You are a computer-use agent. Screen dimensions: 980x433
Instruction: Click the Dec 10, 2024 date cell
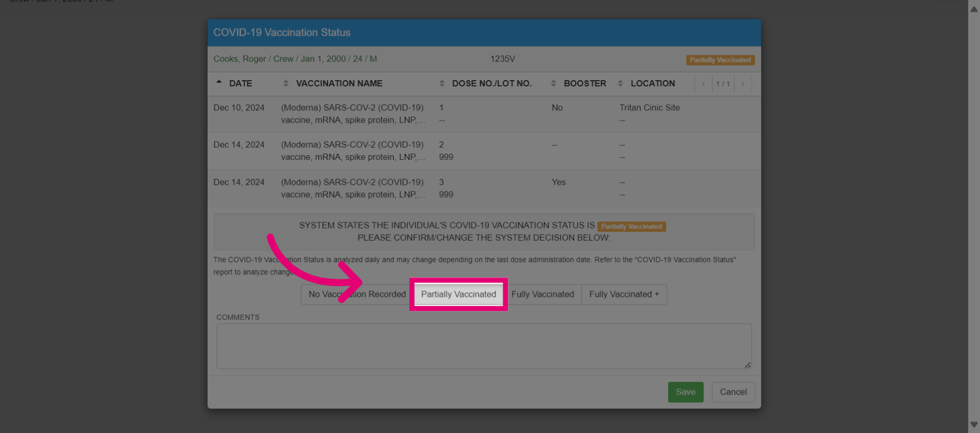(239, 108)
